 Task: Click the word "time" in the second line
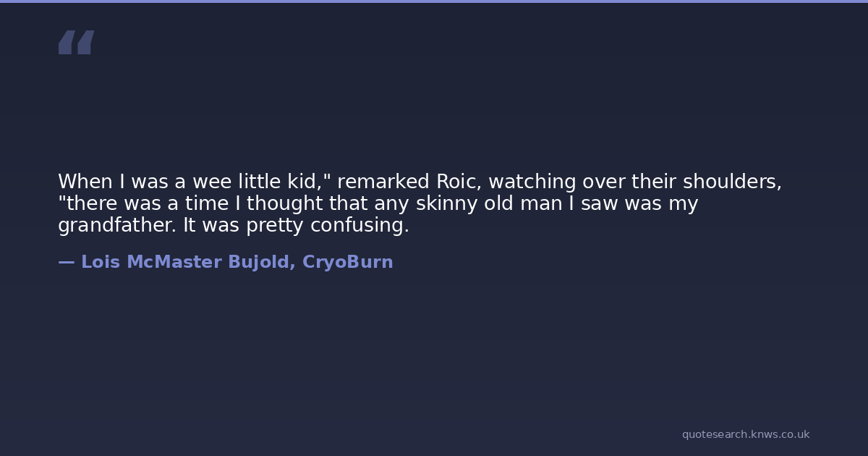(x=204, y=204)
